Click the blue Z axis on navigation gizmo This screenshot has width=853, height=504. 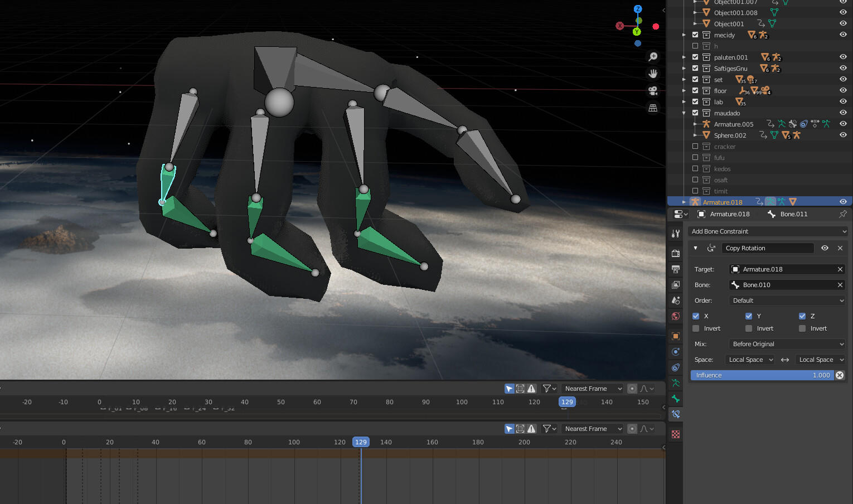638,9
